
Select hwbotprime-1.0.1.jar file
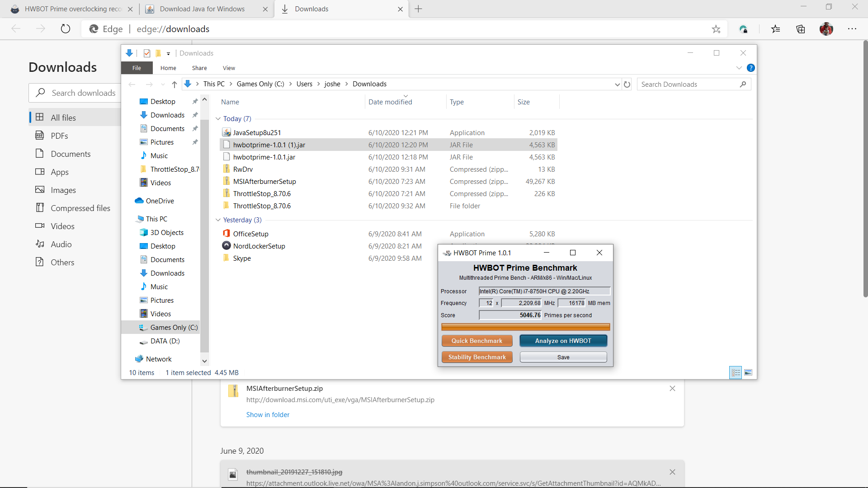click(264, 157)
